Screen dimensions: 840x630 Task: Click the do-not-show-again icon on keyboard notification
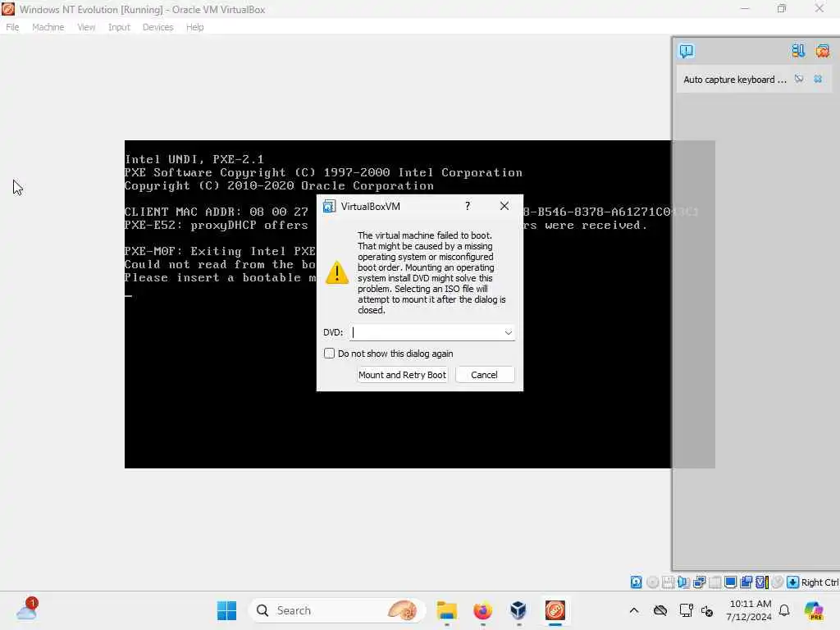tap(799, 80)
